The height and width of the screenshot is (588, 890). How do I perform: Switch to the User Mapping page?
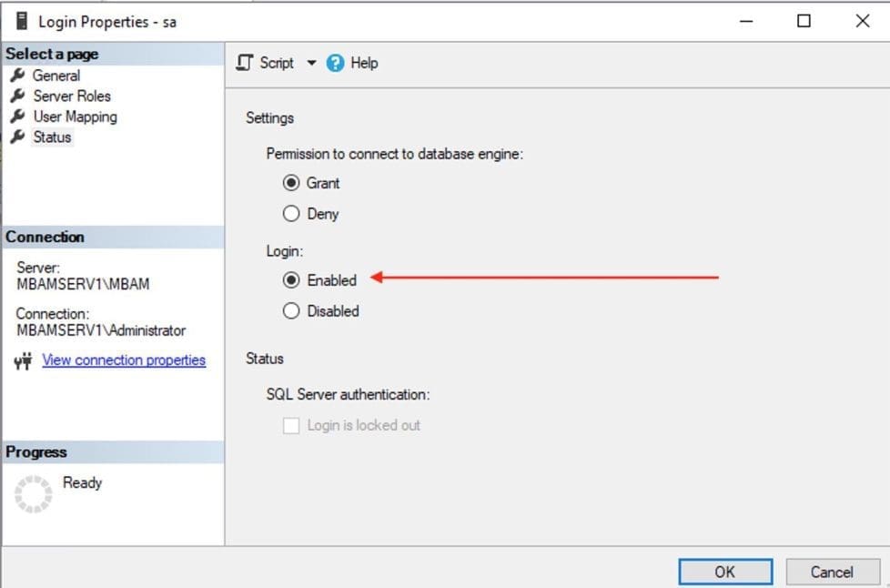75,117
